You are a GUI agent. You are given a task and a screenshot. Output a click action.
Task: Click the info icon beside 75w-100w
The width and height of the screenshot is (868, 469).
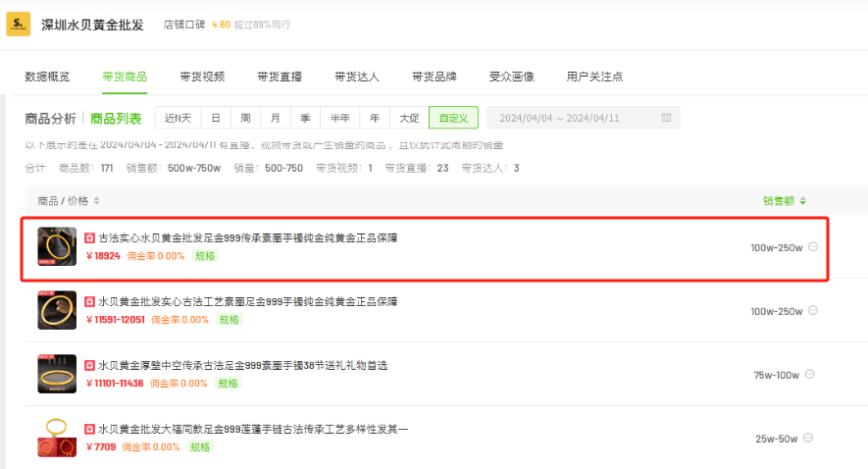point(813,374)
